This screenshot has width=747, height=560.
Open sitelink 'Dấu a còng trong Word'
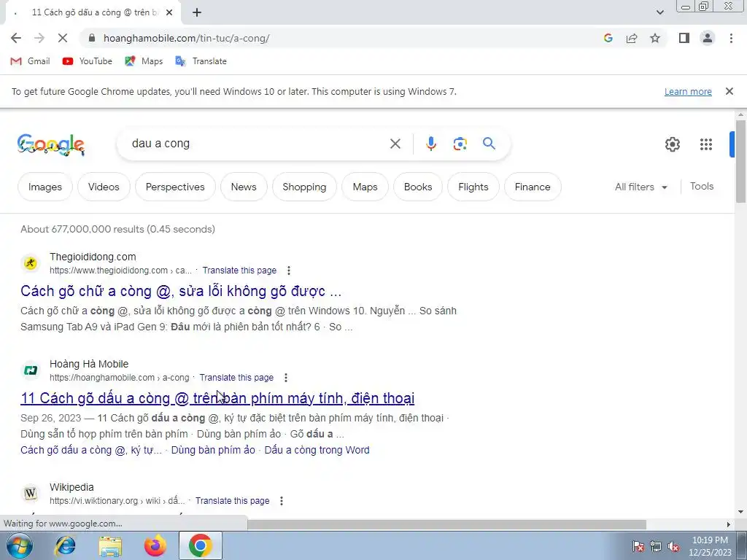[x=317, y=450]
